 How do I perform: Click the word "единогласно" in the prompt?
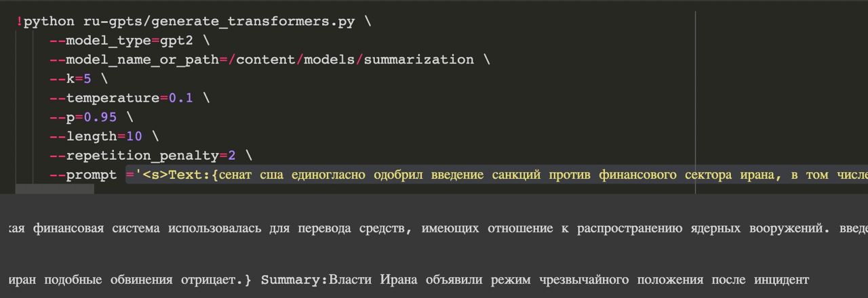click(x=328, y=175)
